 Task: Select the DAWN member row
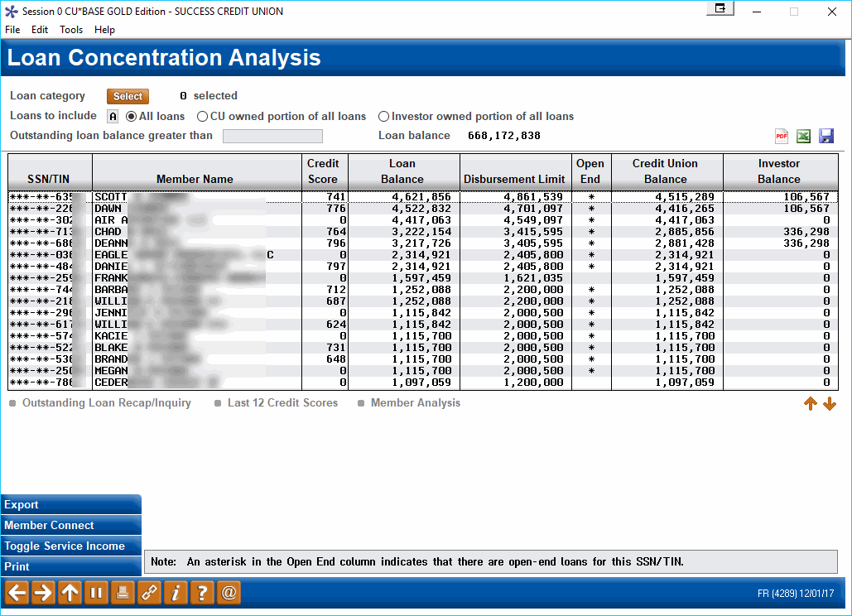(x=423, y=209)
